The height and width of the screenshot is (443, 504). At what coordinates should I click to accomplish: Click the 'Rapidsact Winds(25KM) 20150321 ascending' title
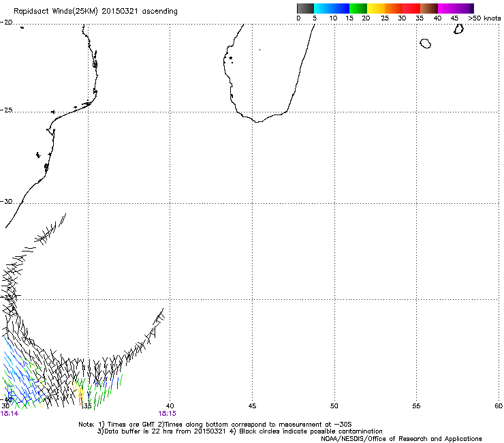[95, 12]
